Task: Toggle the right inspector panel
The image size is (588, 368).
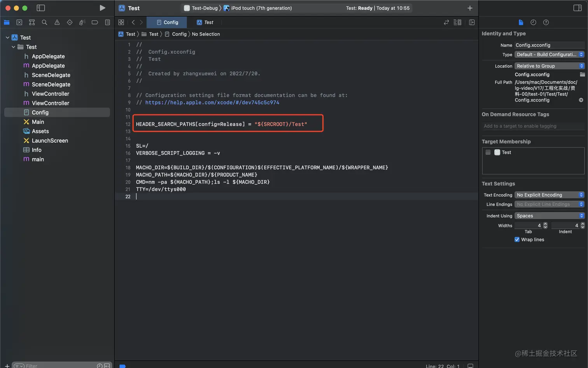Action: (x=577, y=8)
